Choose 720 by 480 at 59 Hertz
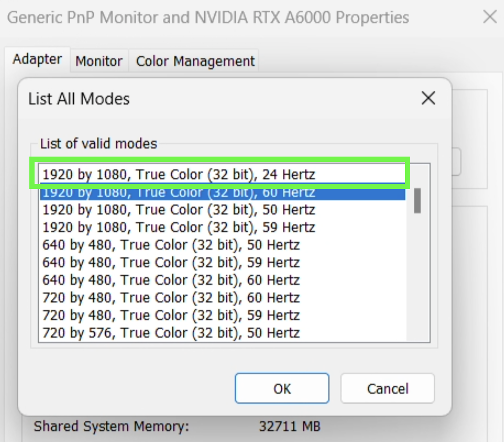The height and width of the screenshot is (442, 504). coord(171,315)
